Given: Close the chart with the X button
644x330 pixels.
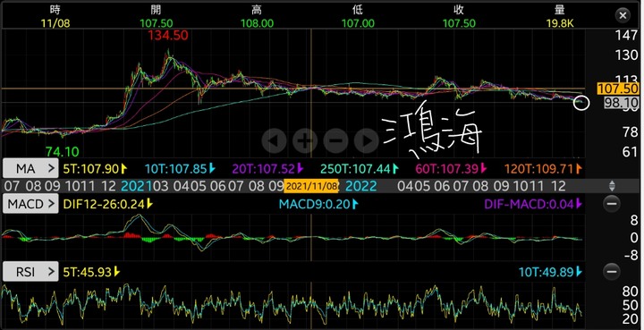Looking at the screenshot, I should click(x=623, y=15).
